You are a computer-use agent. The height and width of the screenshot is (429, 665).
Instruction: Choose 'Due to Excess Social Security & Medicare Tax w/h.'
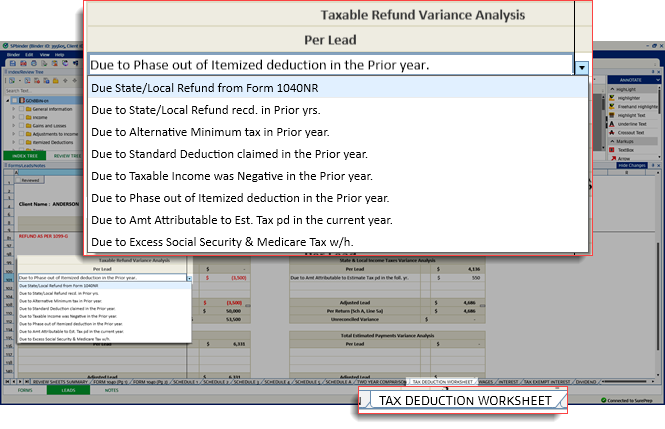338,242
